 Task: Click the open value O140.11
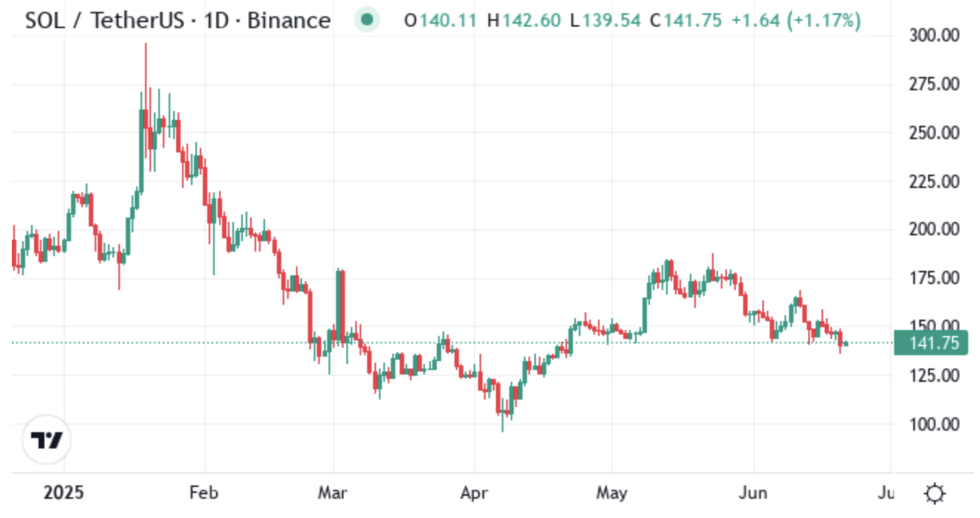point(440,21)
